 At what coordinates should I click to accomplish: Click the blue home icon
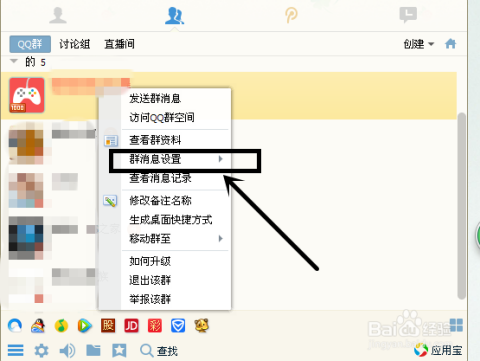click(450, 44)
